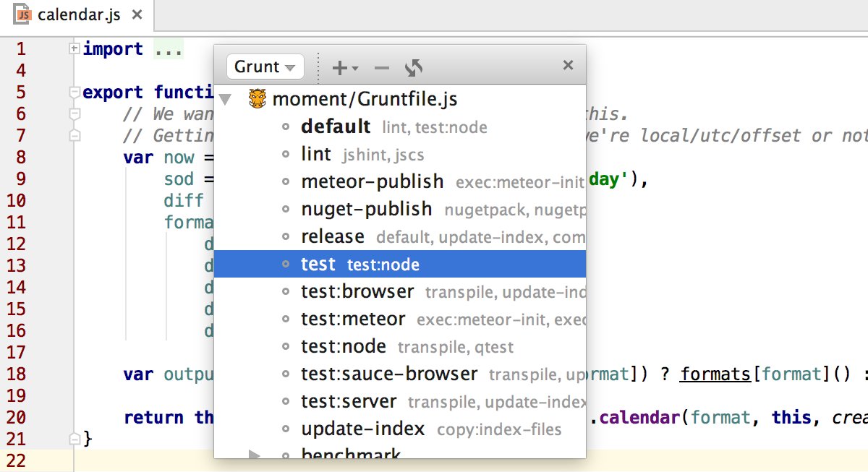Expand the folded import block on line 1
This screenshot has width=868, height=472.
(x=73, y=48)
